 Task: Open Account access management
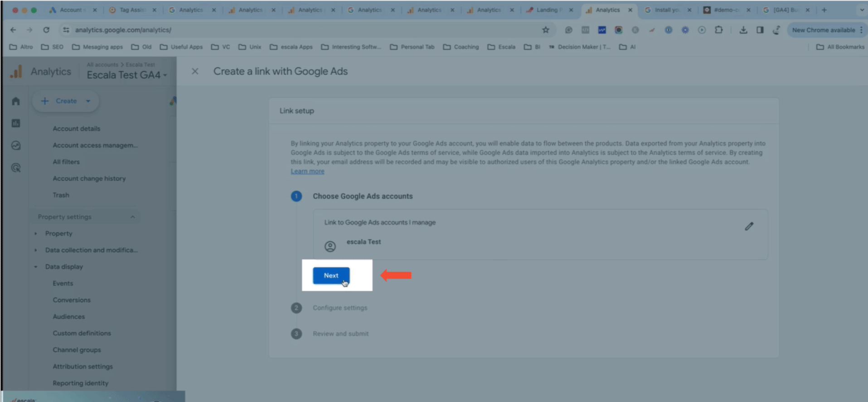point(95,145)
